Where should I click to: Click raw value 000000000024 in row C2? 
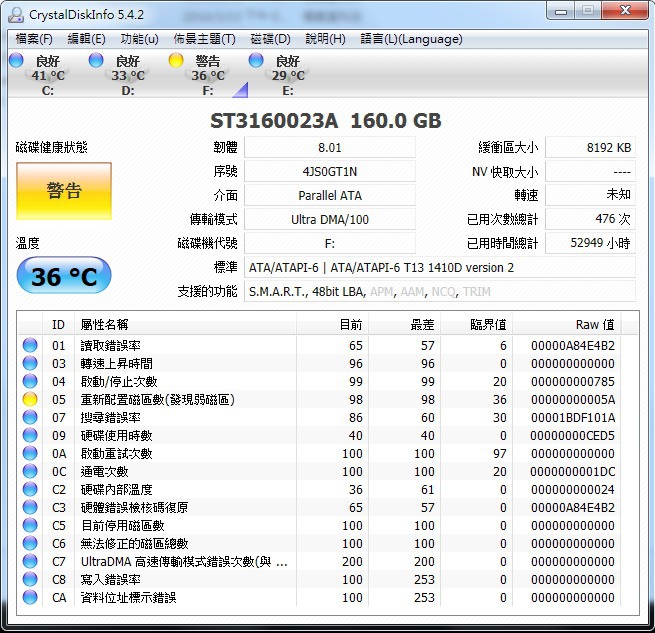pos(573,490)
